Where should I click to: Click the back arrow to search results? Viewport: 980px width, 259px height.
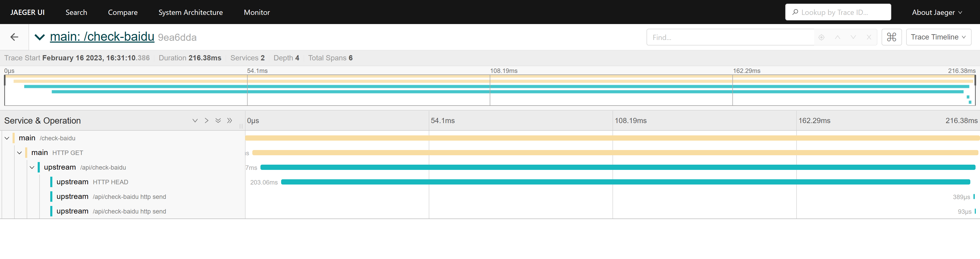(x=14, y=37)
